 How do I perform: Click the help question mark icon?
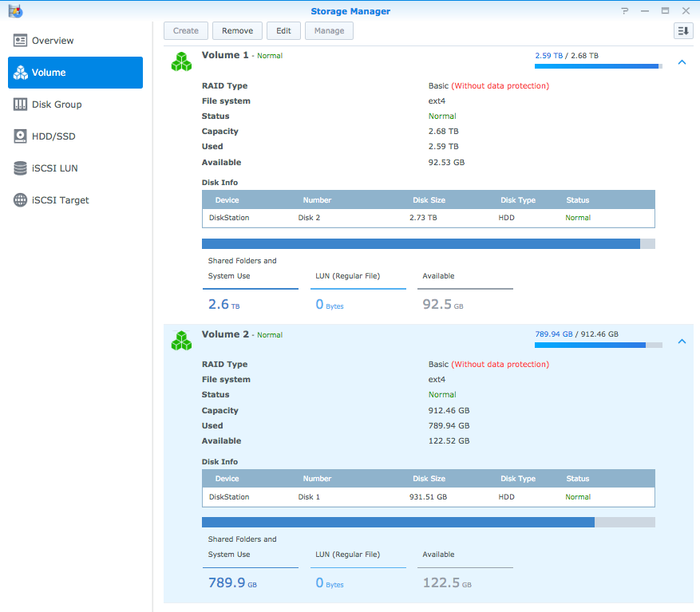click(624, 11)
